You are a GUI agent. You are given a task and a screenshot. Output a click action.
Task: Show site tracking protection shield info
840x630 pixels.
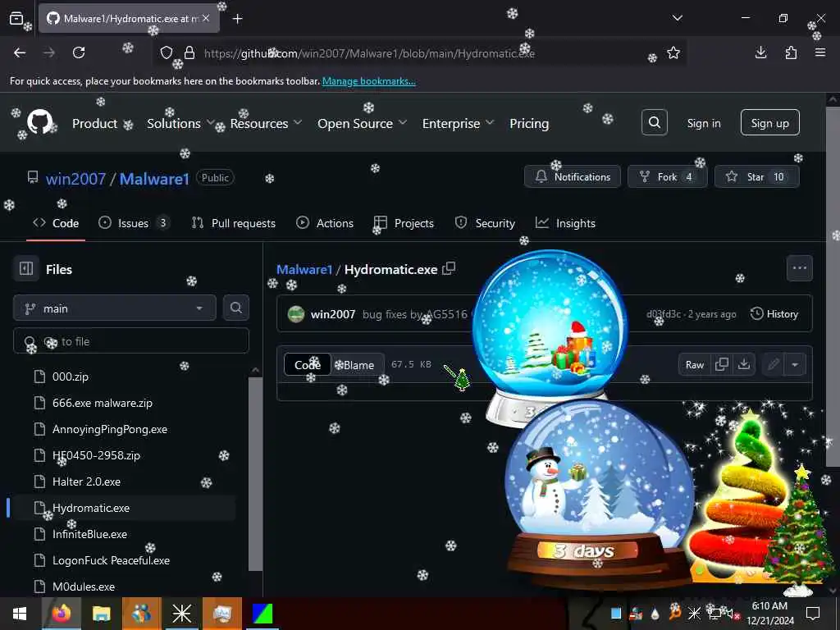click(167, 52)
